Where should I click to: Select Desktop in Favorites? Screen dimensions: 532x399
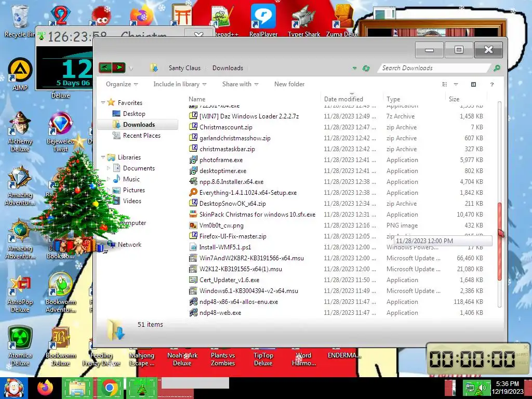point(134,114)
